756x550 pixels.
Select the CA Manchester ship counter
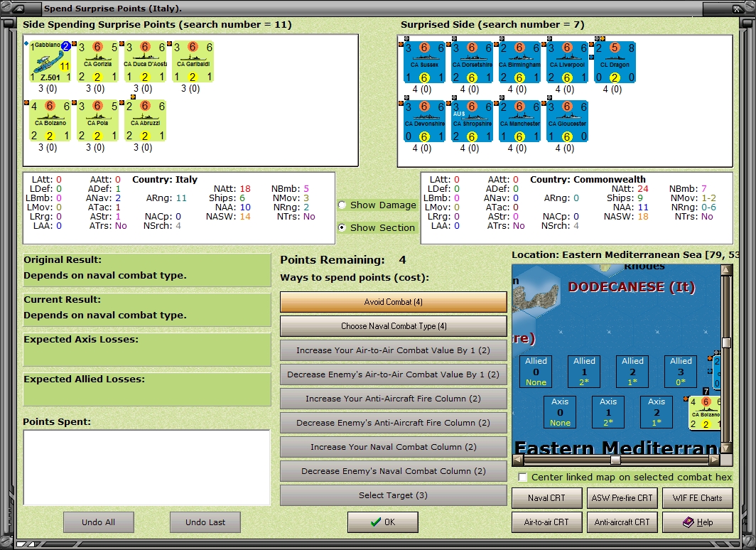[519, 122]
